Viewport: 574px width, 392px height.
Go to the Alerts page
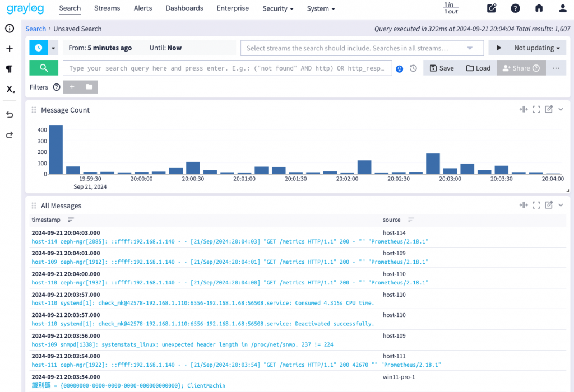[x=143, y=8]
